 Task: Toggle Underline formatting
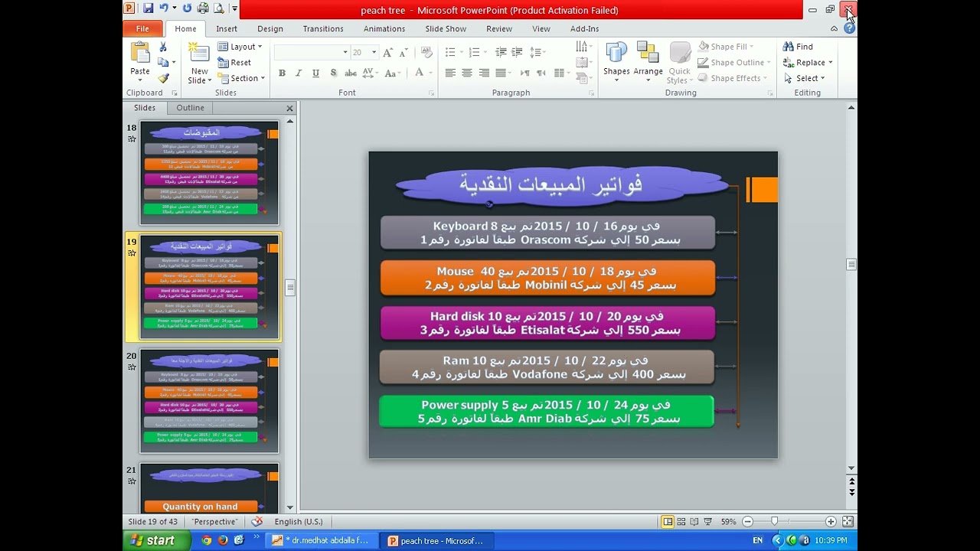tap(315, 73)
